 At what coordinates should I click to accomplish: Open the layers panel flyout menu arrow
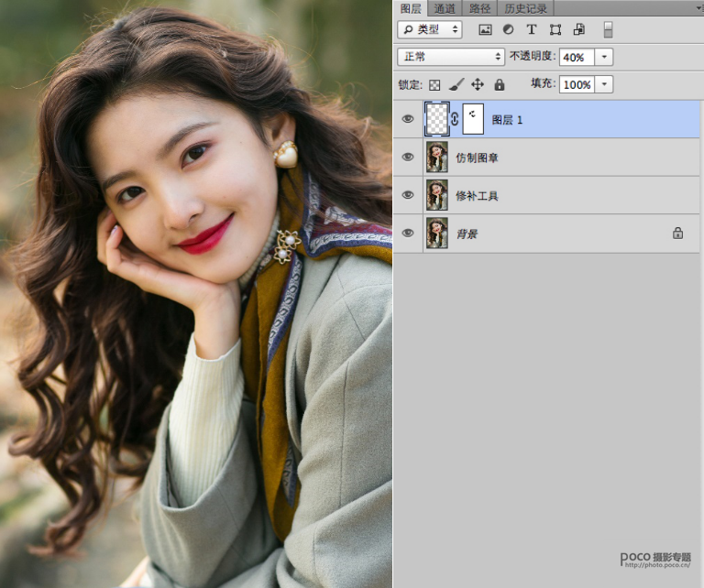tap(699, 7)
